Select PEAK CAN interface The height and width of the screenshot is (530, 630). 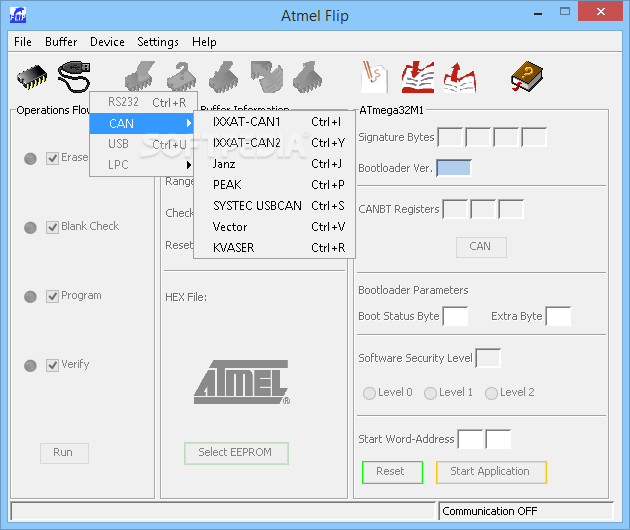(274, 184)
